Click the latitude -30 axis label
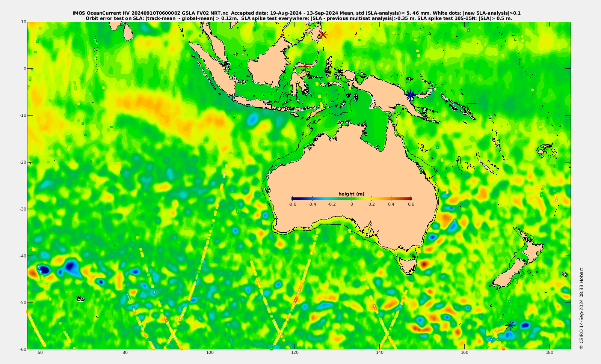This screenshot has height=364, width=601. (23, 209)
